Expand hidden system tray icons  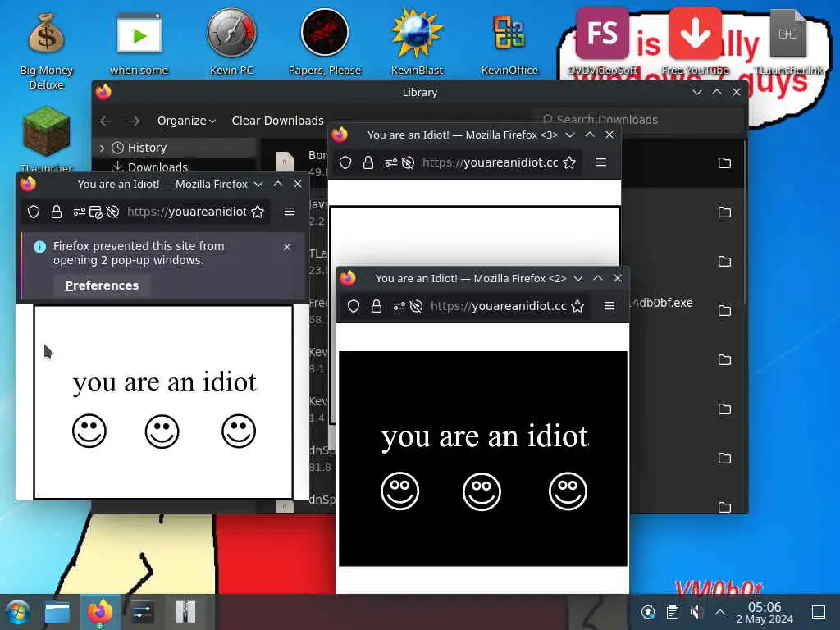point(720,612)
